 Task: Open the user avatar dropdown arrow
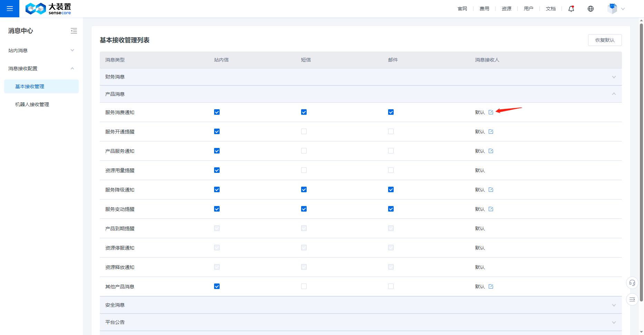coord(623,9)
